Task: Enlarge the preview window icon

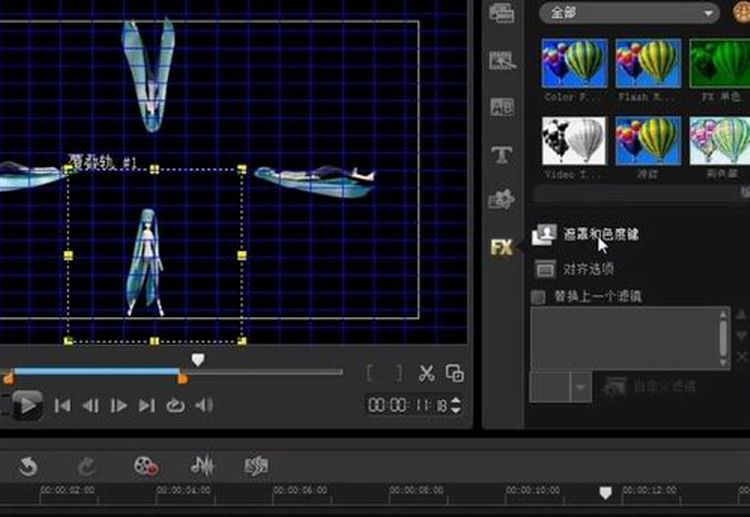Action: coord(454,373)
